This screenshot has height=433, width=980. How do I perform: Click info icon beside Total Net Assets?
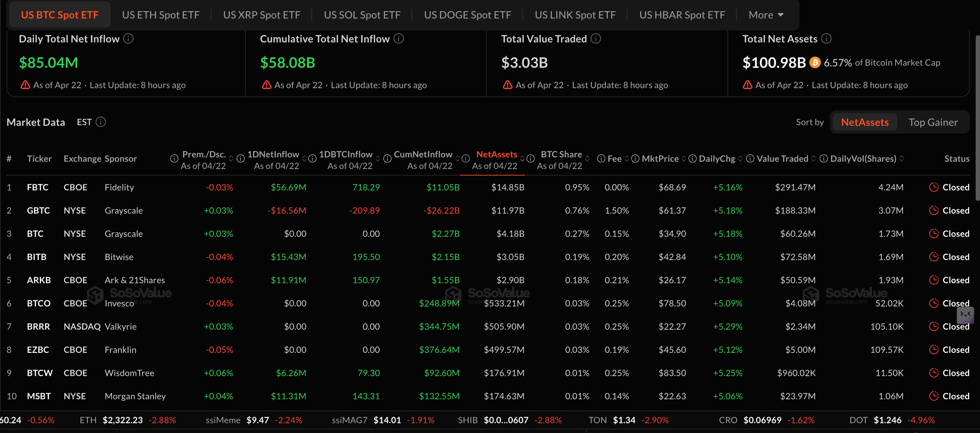(826, 39)
